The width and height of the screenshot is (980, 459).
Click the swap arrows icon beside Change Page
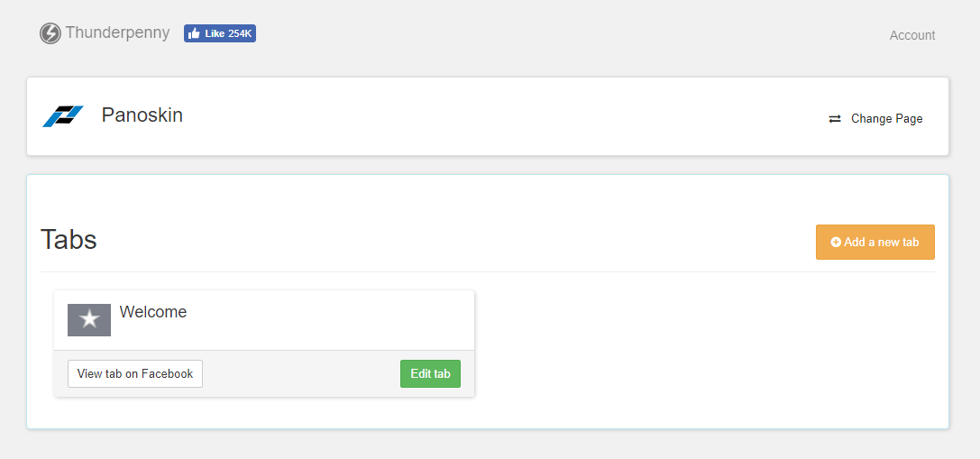coord(835,119)
